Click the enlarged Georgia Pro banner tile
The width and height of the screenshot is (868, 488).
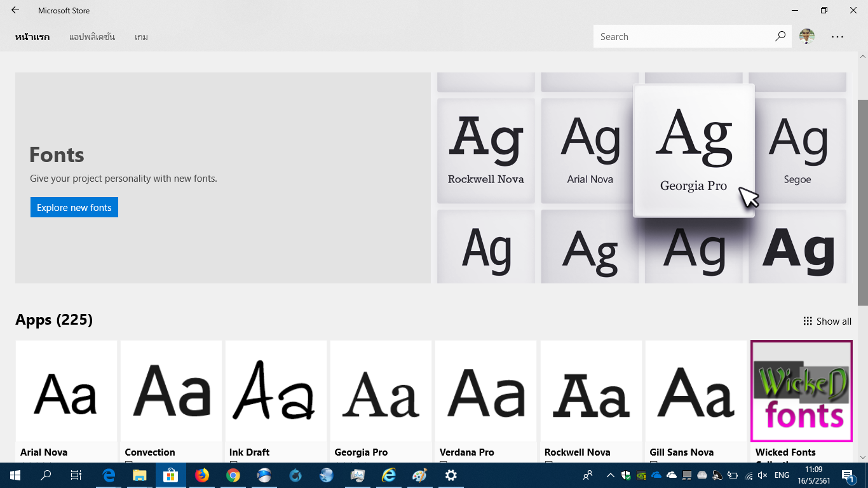694,151
